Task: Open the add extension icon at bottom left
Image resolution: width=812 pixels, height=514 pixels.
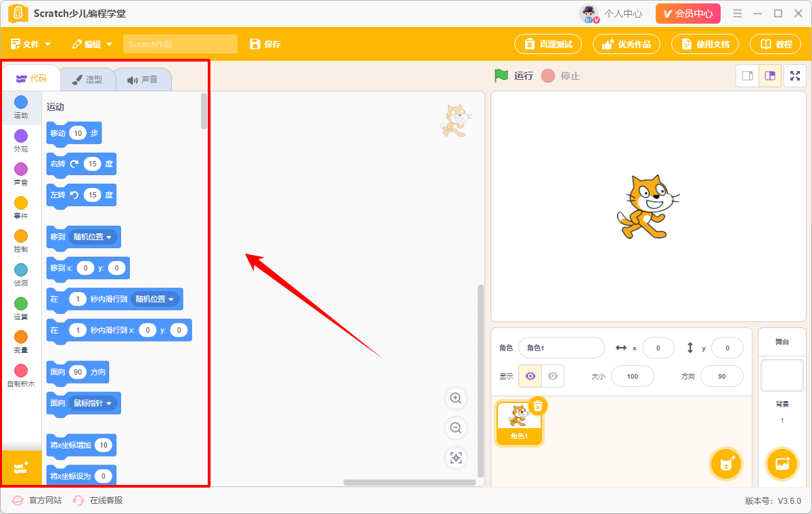Action: pyautogui.click(x=21, y=467)
